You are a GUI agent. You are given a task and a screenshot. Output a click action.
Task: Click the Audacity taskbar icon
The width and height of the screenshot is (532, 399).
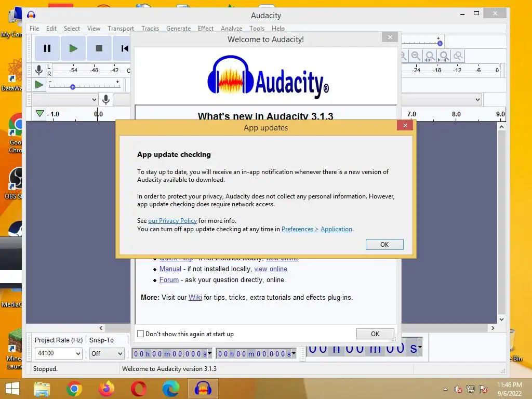click(x=203, y=389)
